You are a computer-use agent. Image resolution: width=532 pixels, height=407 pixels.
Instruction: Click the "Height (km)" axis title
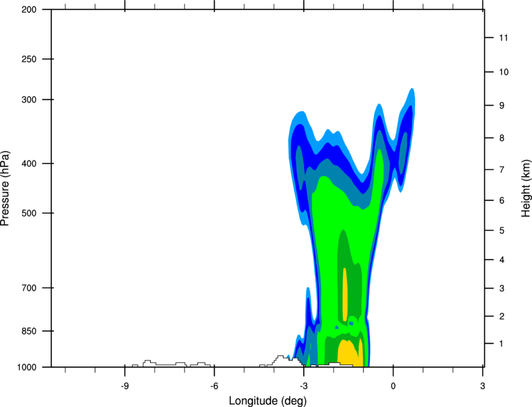[x=526, y=188]
